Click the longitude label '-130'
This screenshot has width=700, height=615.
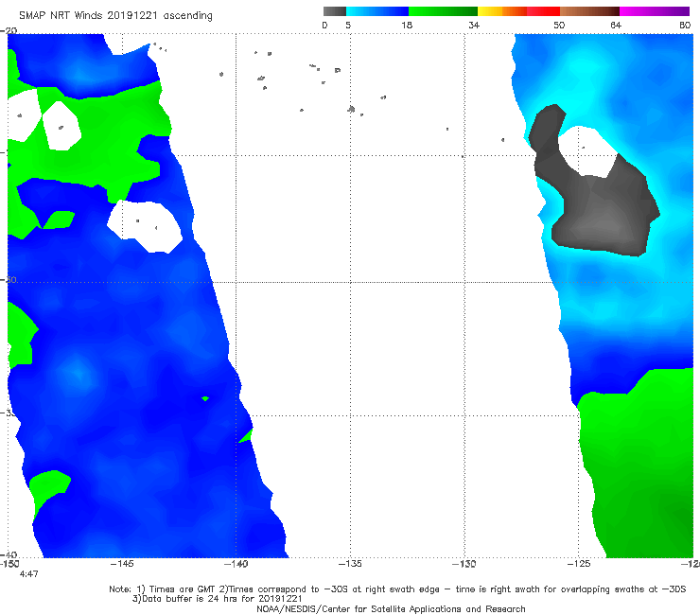click(x=464, y=564)
